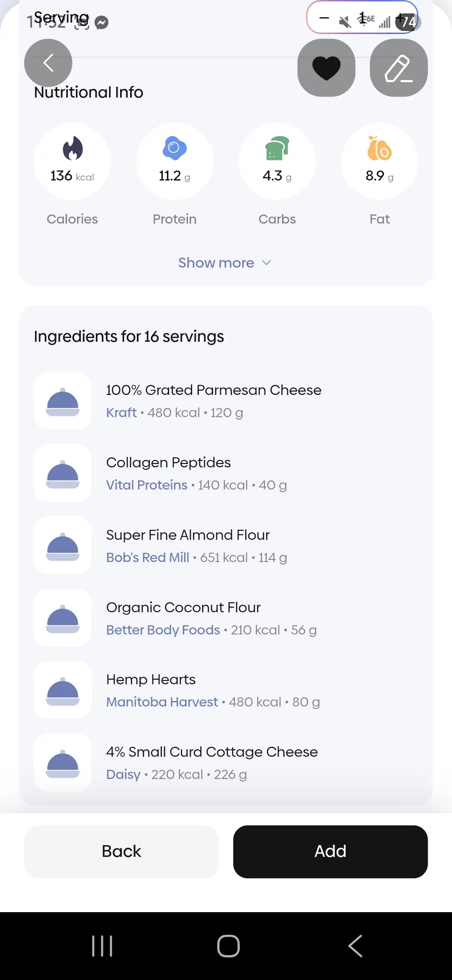Select the Small Curd Cottage Cheese ingredient
The width and height of the screenshot is (452, 980).
tap(212, 752)
